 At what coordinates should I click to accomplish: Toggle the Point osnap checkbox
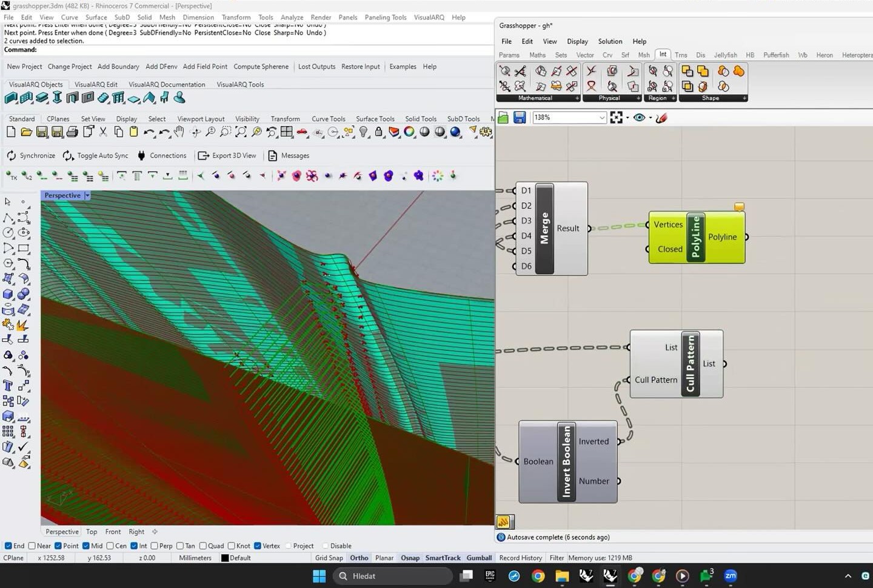[x=58, y=546]
